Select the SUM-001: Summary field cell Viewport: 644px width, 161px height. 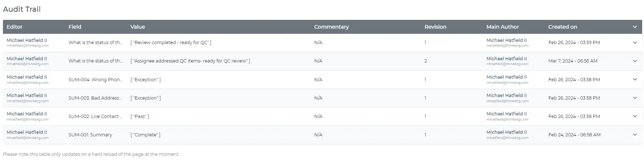click(x=90, y=135)
